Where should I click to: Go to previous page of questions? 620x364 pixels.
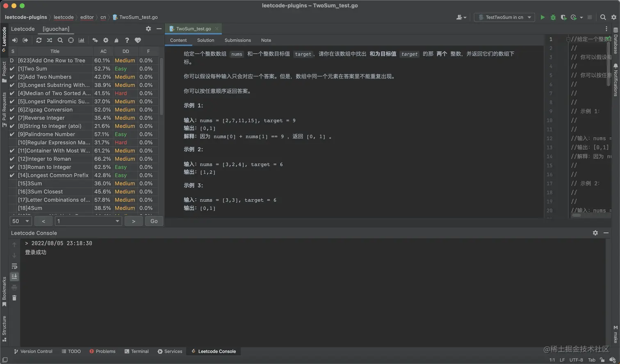[43, 221]
